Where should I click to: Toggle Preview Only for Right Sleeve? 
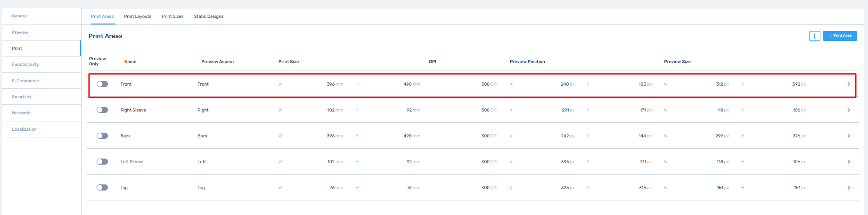point(102,110)
